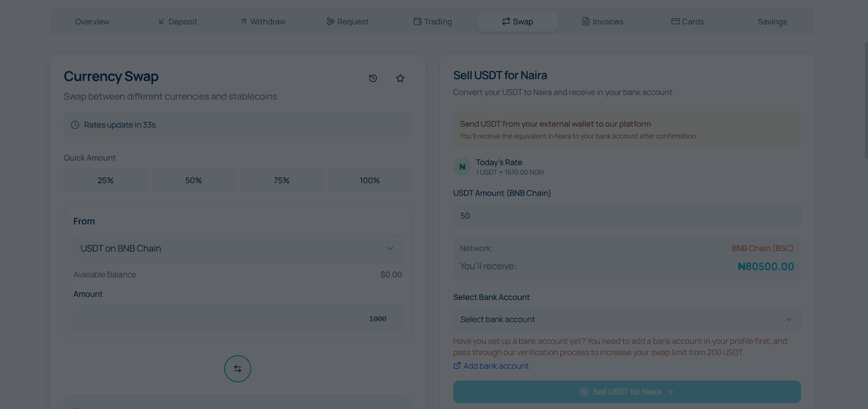Click the USDT Amount (BNB Chain) field
The height and width of the screenshot is (409, 868).
tap(627, 215)
